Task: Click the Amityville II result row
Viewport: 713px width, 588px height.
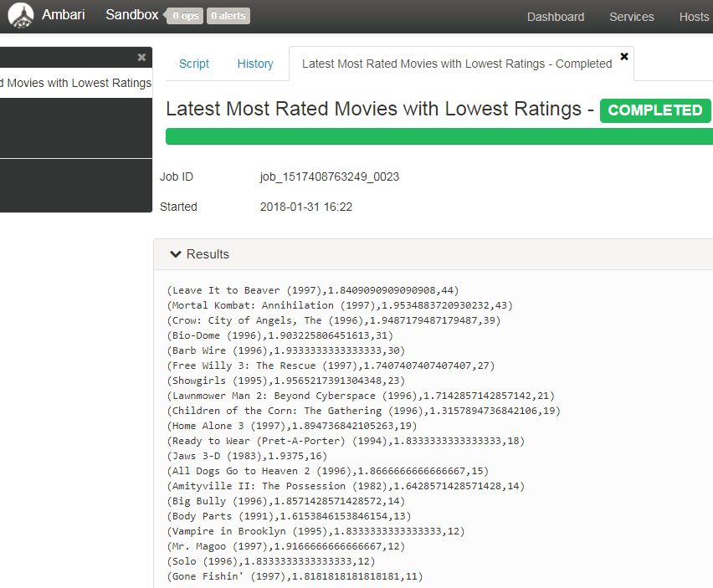Action: click(x=346, y=486)
